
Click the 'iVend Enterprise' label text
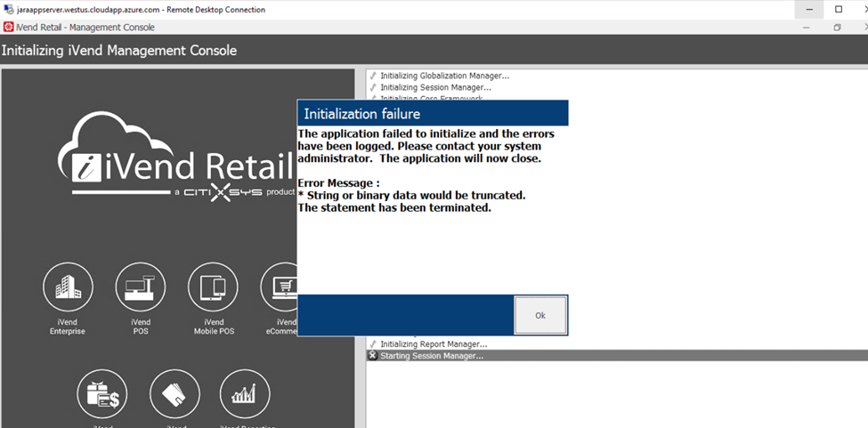[68, 327]
